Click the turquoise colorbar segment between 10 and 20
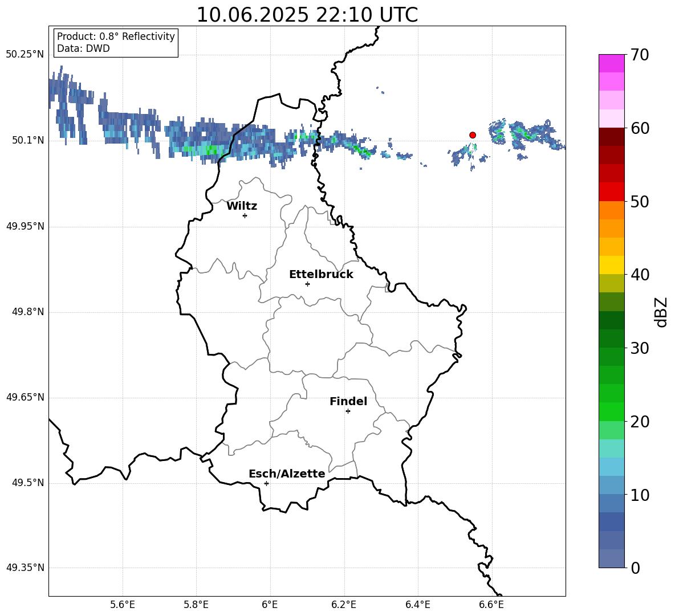This screenshot has height=616, width=675. tap(611, 448)
